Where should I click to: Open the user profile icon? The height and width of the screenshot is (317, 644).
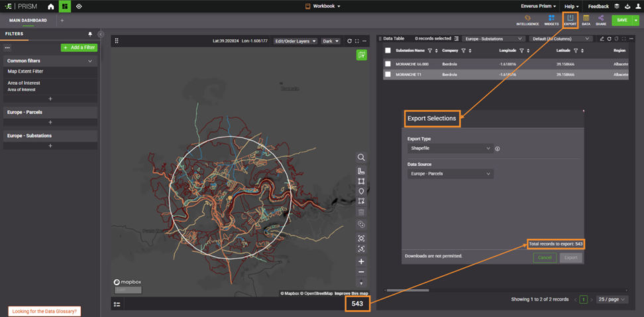[638, 6]
